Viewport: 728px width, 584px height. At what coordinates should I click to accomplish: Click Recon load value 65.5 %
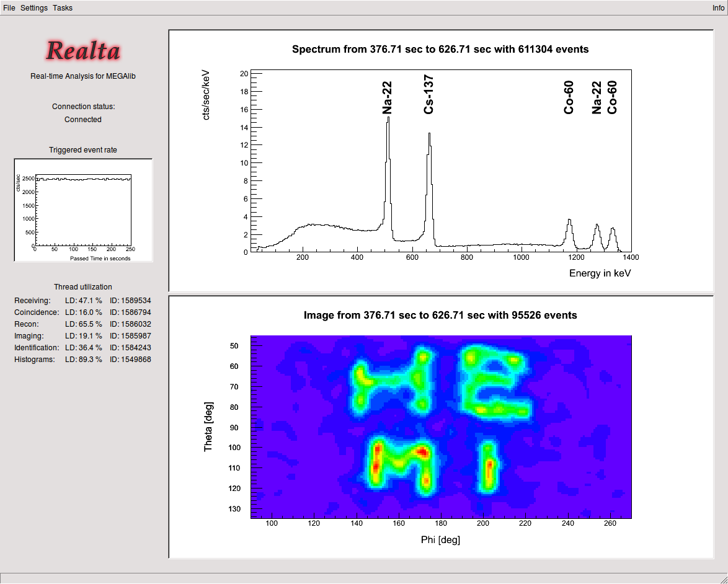(x=84, y=324)
